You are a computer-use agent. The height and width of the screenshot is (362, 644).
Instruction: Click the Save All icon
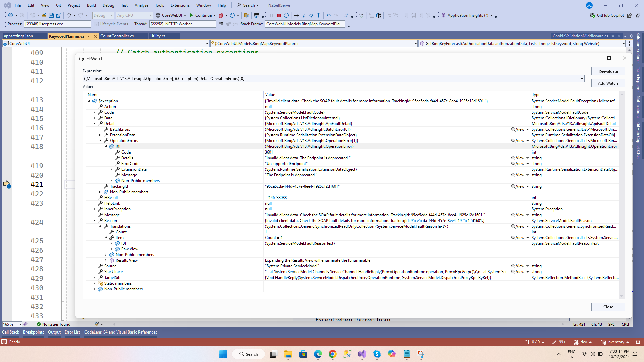[x=58, y=15]
